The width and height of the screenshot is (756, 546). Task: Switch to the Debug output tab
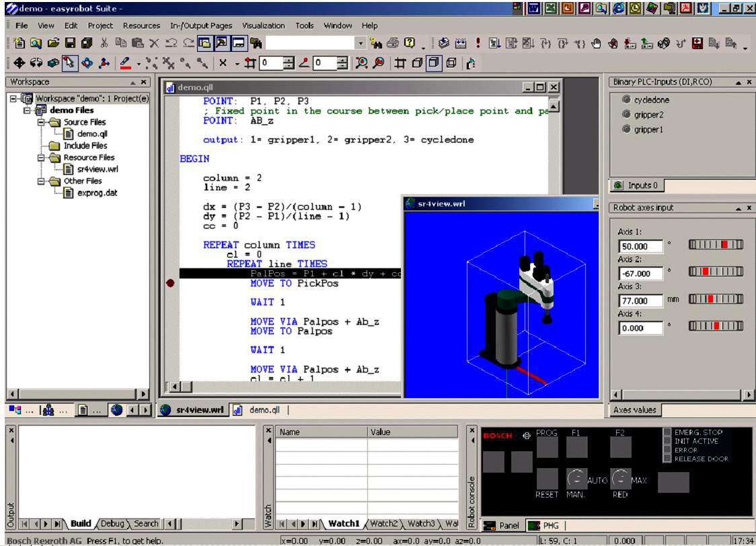112,523
